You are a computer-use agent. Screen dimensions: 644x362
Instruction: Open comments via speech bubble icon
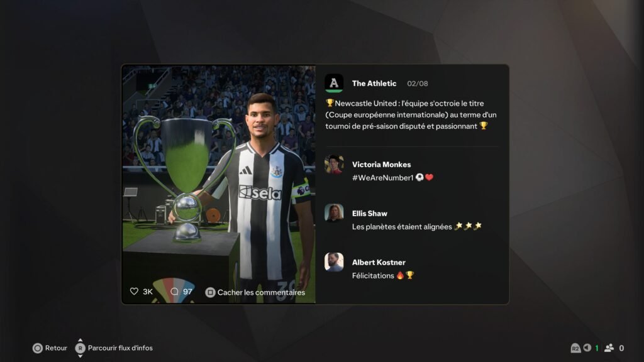(x=175, y=292)
